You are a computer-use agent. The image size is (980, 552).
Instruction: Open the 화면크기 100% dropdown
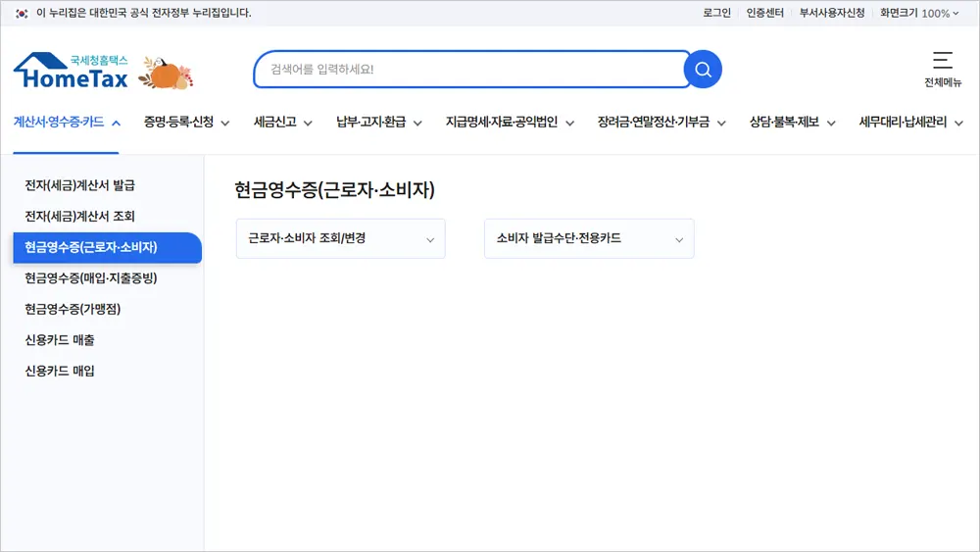[919, 13]
